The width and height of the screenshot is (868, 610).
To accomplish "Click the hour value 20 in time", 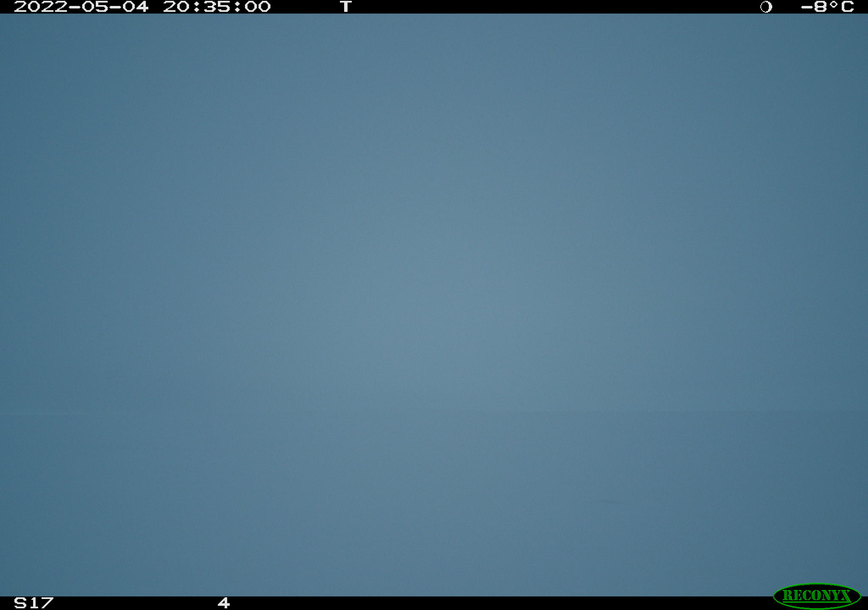I will (x=176, y=7).
